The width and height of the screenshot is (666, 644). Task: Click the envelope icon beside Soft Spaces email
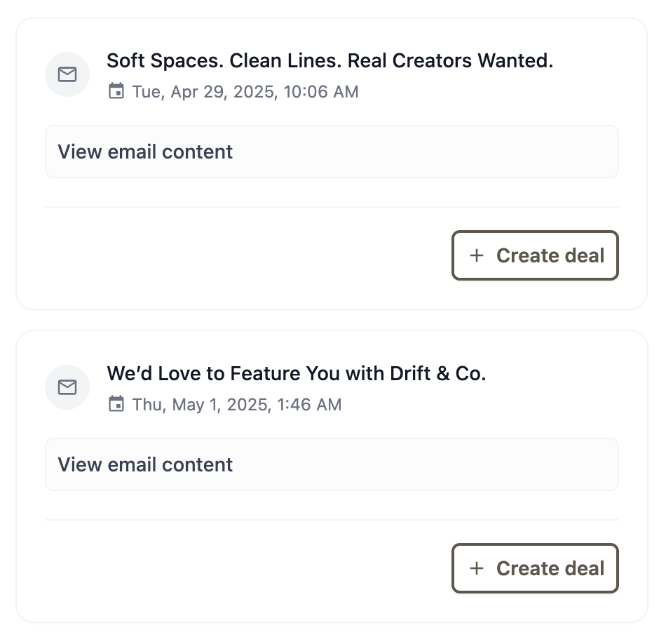pos(67,74)
